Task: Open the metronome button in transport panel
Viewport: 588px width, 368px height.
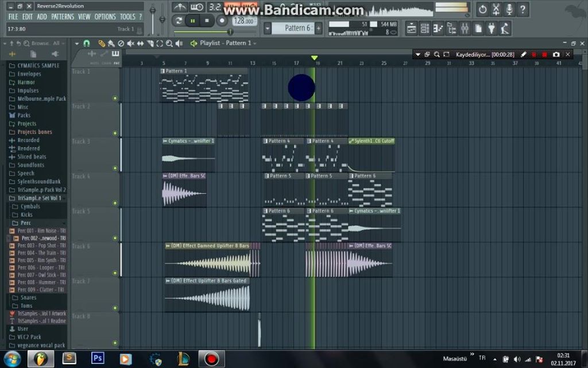Action: click(x=180, y=7)
